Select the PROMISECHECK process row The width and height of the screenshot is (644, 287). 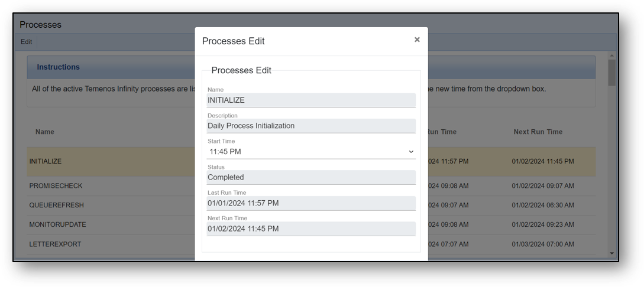tap(311, 186)
